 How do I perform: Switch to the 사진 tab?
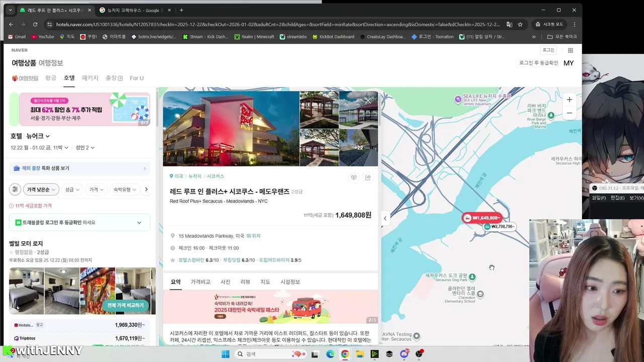click(225, 282)
